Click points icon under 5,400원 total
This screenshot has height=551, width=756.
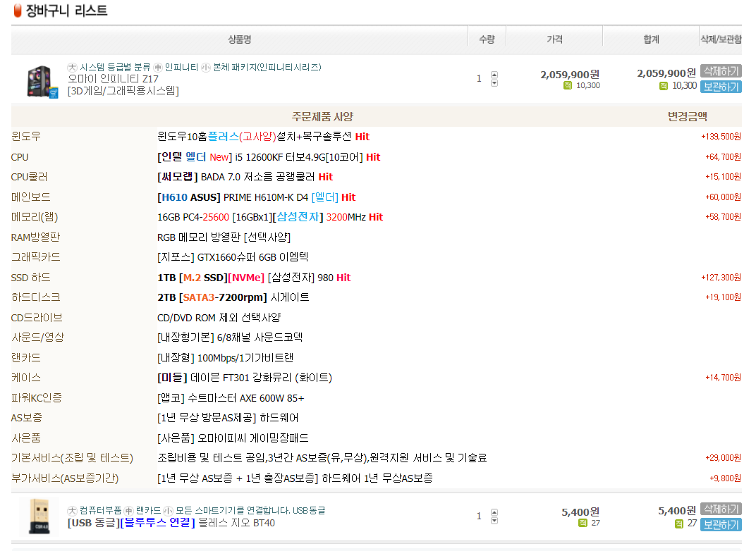coord(679,524)
